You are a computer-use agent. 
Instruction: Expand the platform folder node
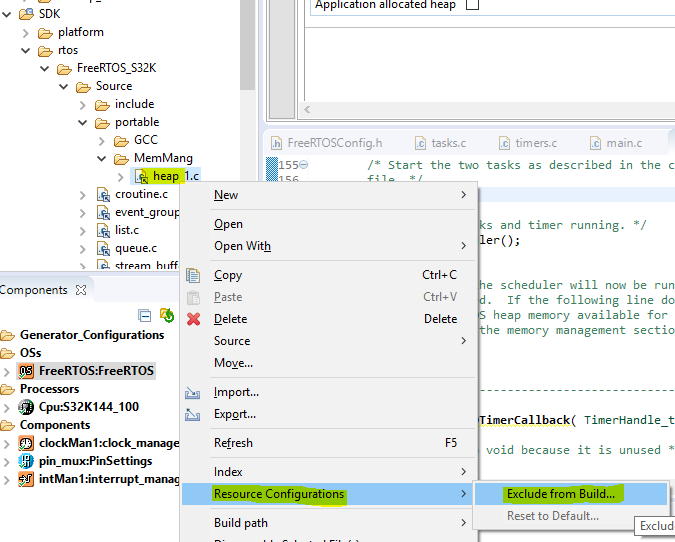coord(25,33)
